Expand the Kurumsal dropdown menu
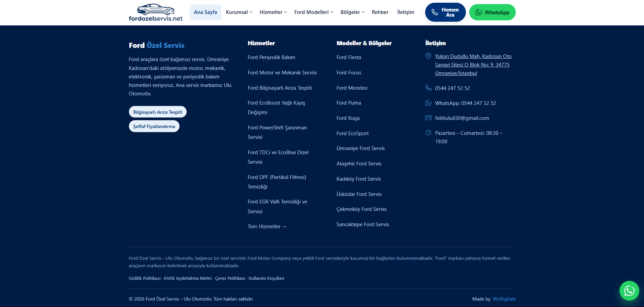The height and width of the screenshot is (307, 644). pos(239,12)
